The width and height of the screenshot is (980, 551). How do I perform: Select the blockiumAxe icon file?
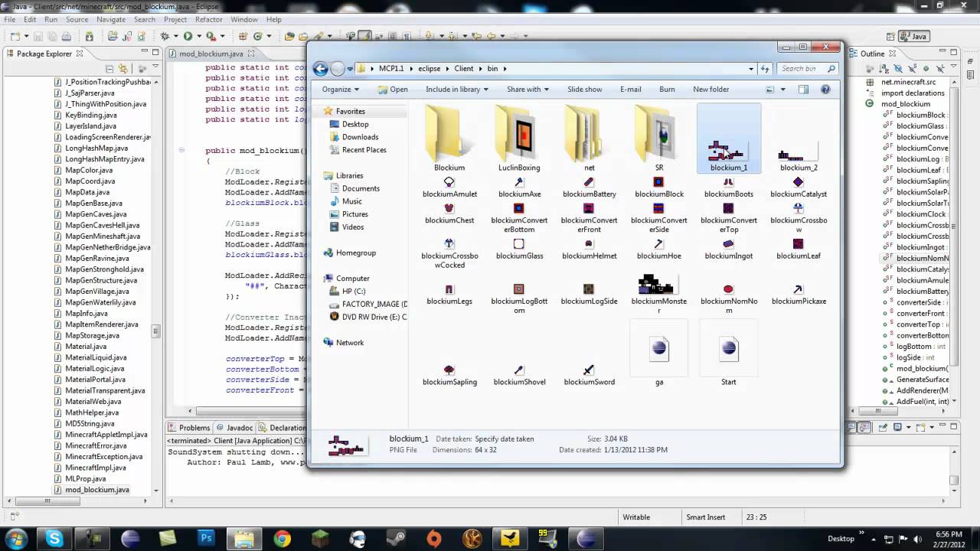[x=519, y=187]
